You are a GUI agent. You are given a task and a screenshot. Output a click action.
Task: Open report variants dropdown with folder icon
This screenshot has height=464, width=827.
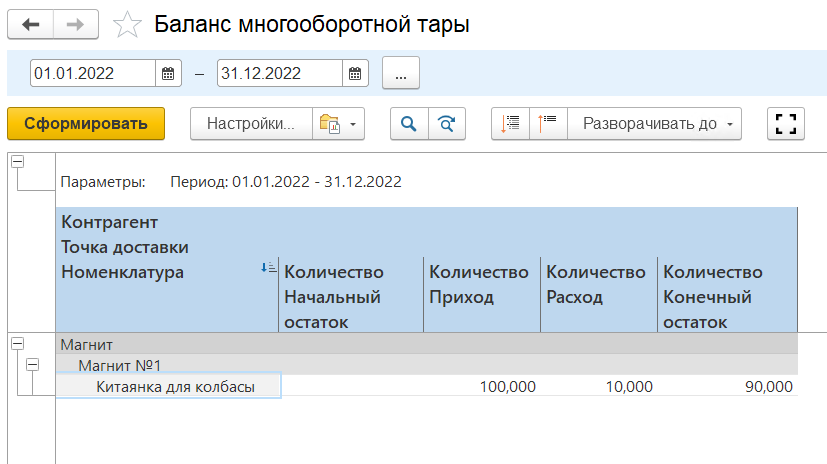[x=338, y=124]
